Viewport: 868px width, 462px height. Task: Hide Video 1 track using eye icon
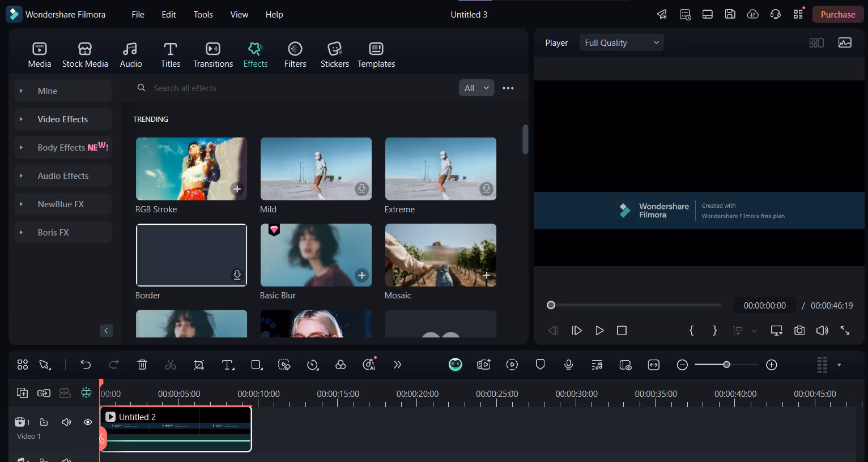tap(88, 422)
